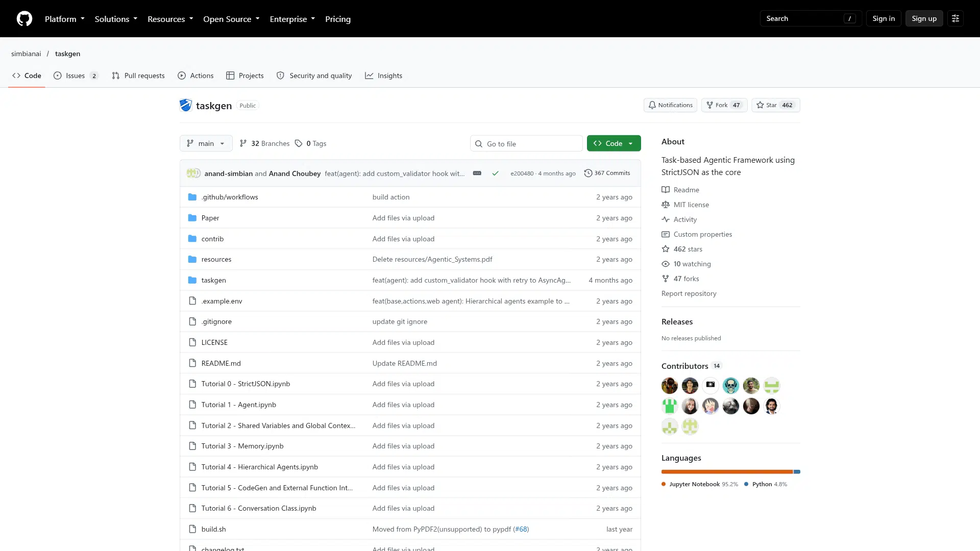Expand the Platform menu
The image size is (980, 551).
tap(65, 19)
